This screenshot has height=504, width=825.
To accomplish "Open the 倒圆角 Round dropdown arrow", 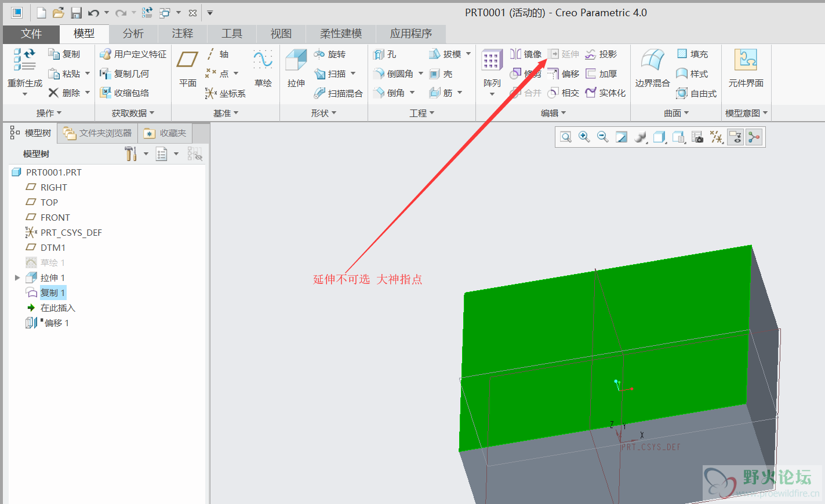I will pos(421,74).
